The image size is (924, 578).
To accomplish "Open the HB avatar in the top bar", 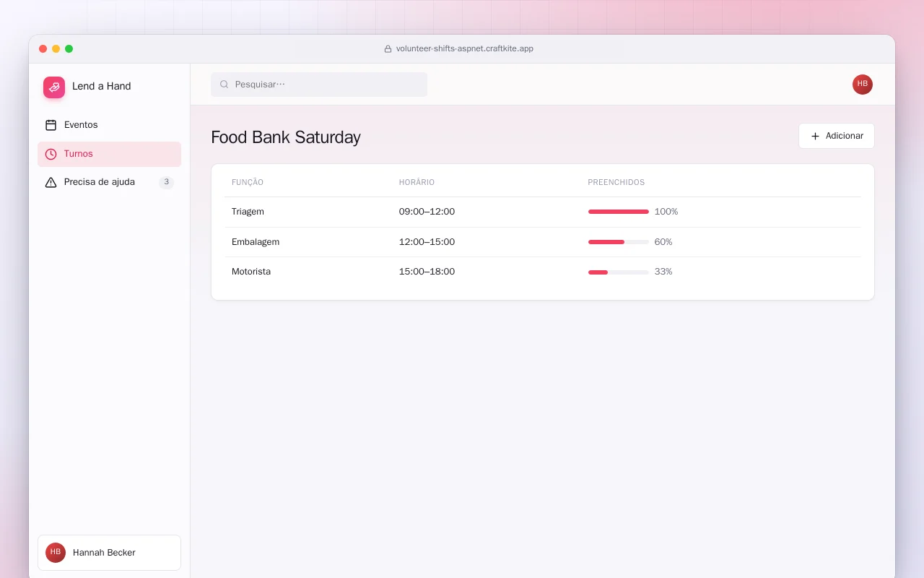I will (x=863, y=85).
